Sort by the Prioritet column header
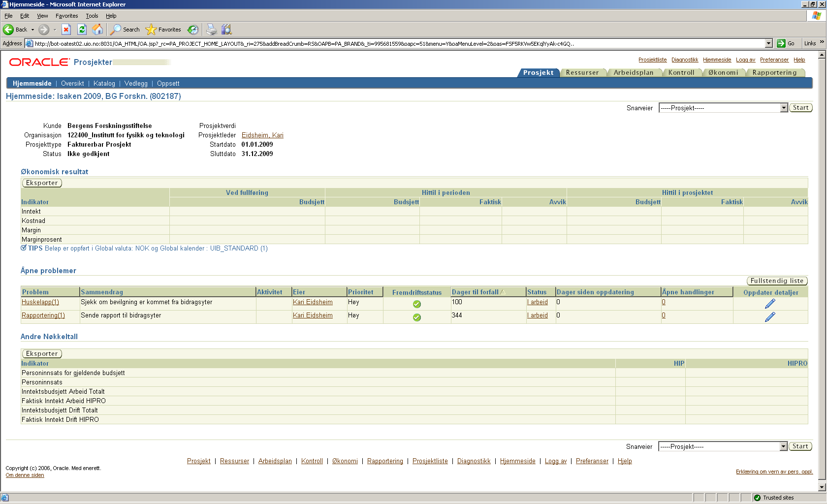 point(361,292)
